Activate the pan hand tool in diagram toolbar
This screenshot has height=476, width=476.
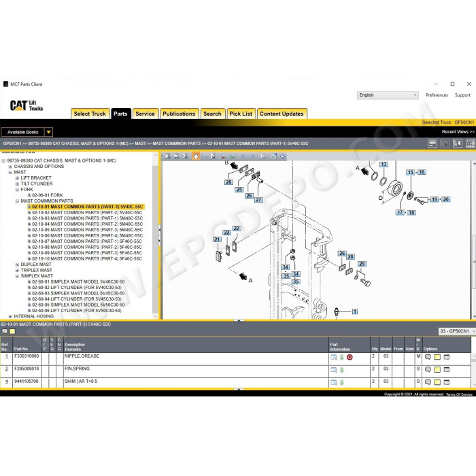(196, 156)
